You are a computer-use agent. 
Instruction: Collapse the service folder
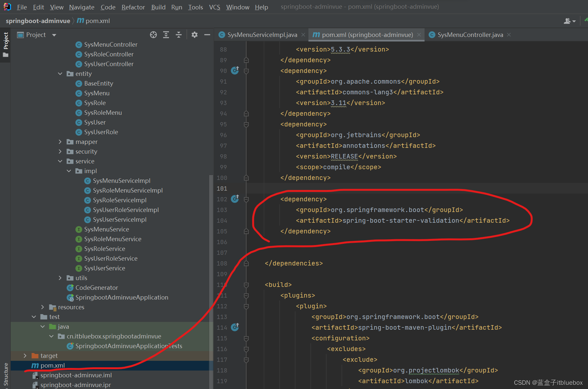pyautogui.click(x=60, y=161)
